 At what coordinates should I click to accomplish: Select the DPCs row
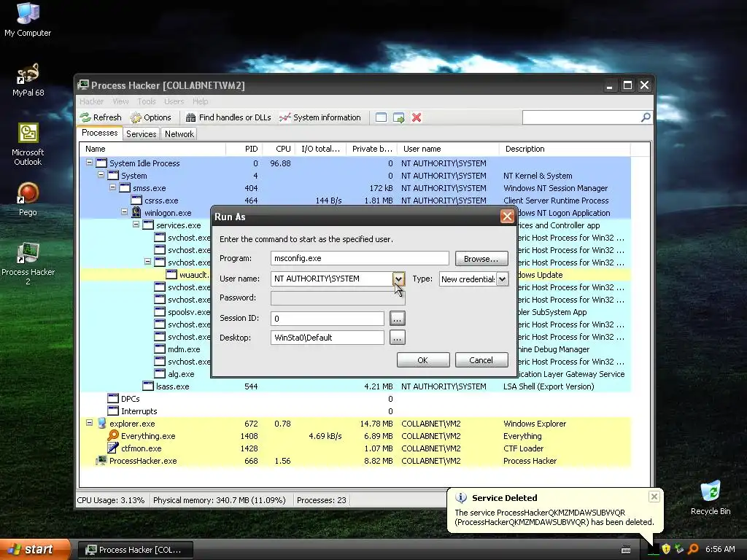pyautogui.click(x=355, y=399)
